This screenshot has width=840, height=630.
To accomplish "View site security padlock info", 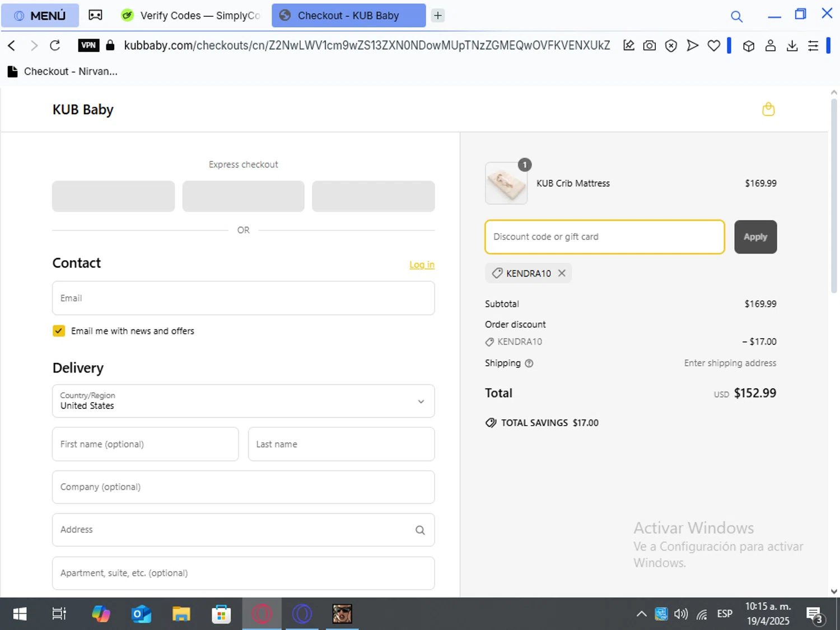I will [110, 45].
